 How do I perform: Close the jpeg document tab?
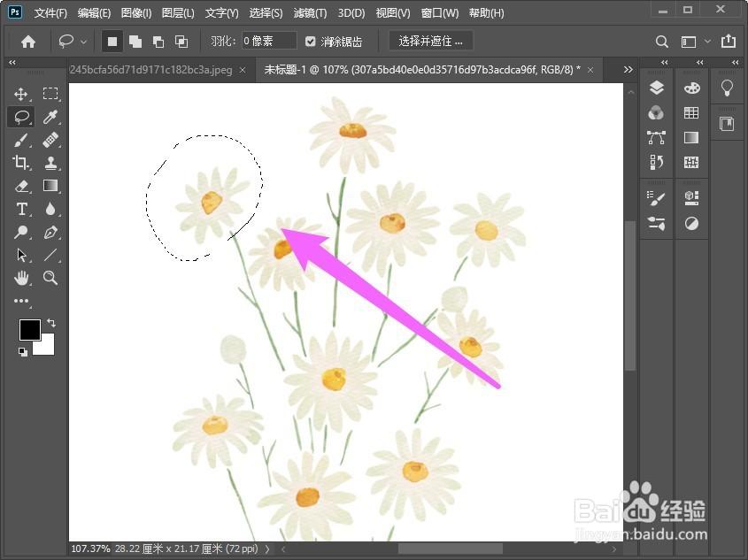(243, 70)
